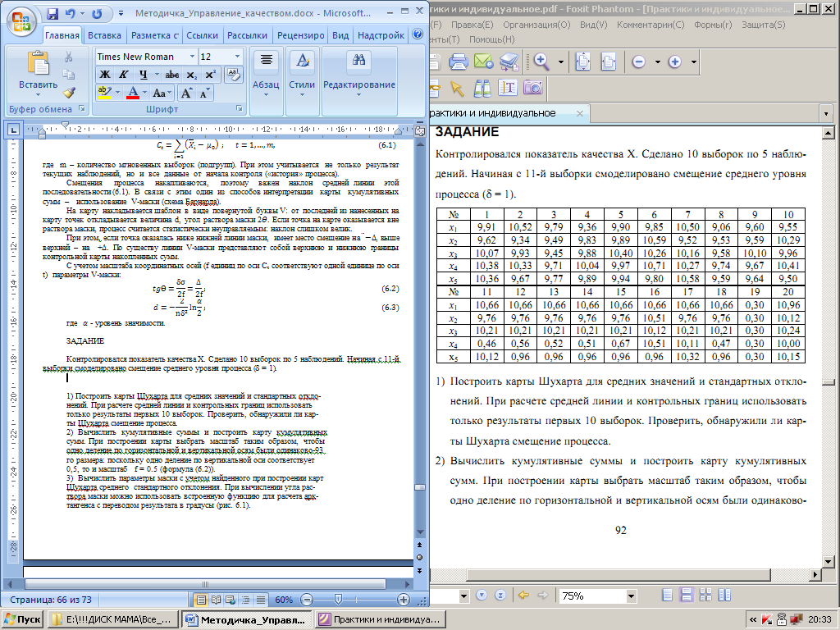Image resolution: width=840 pixels, height=630 pixels.
Task: Open the font size 12 dropdown
Action: click(x=237, y=57)
